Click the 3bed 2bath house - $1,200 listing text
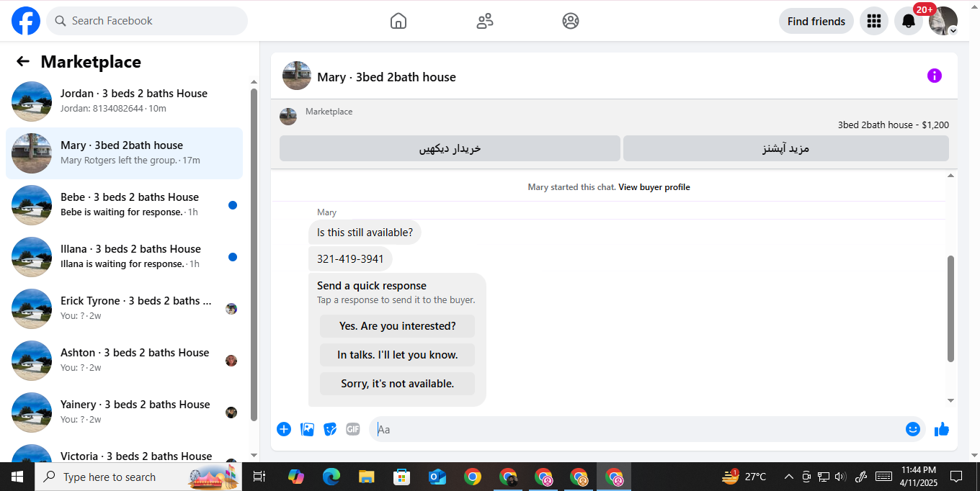Image resolution: width=980 pixels, height=491 pixels. point(894,125)
